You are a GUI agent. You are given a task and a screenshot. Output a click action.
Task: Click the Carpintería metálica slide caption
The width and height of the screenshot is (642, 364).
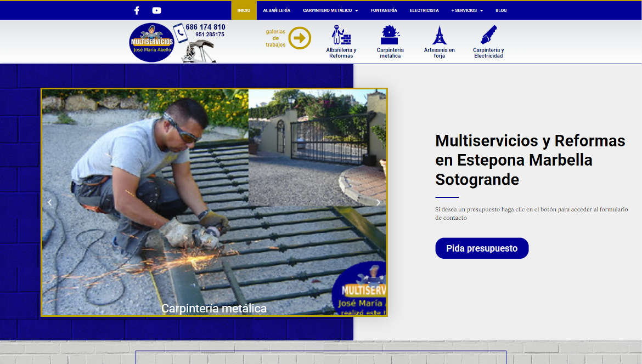point(214,309)
